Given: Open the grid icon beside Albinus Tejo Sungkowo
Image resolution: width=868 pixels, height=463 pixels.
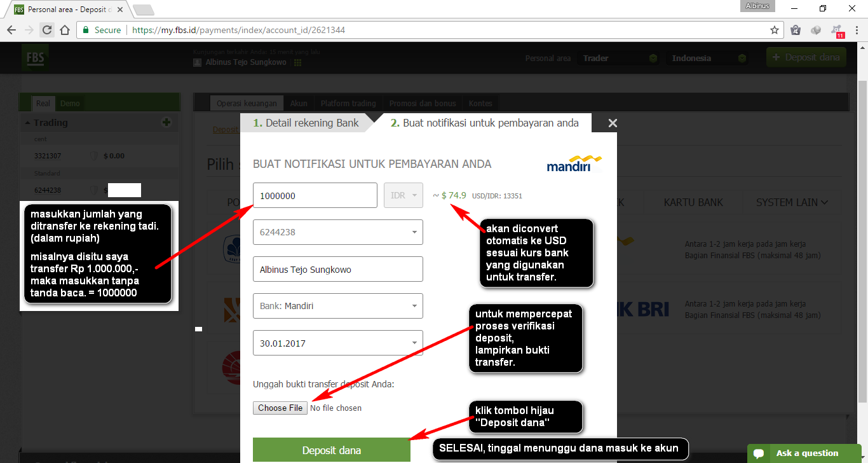Looking at the screenshot, I should (x=297, y=62).
